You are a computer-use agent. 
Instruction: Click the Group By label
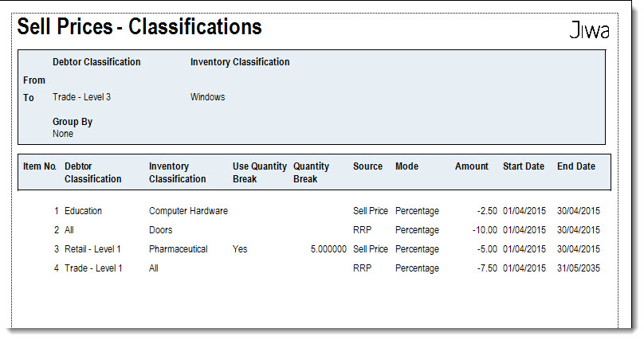pos(73,122)
